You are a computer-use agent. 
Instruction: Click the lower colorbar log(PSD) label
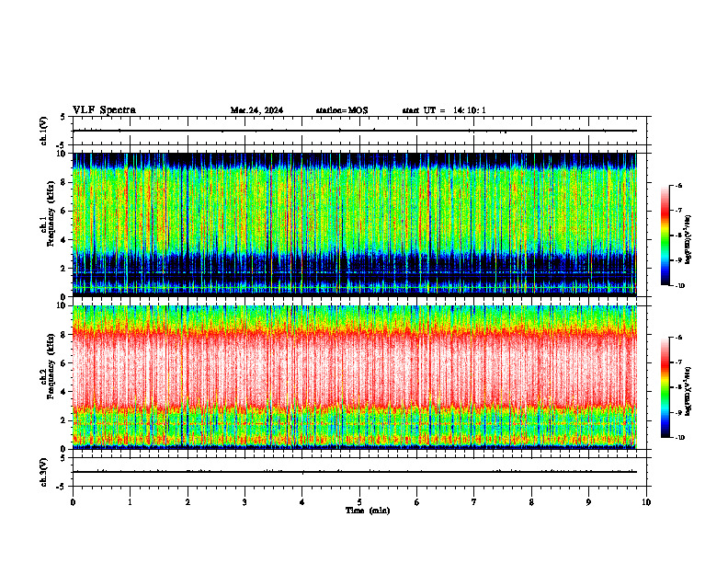[688, 391]
